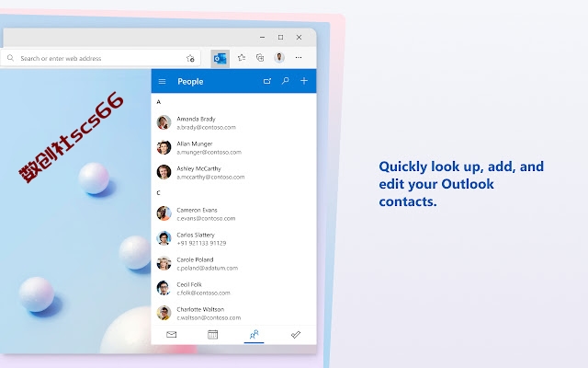Select the name Charlotte Waltson
Viewport: 588px width, 368px height.
pyautogui.click(x=200, y=309)
